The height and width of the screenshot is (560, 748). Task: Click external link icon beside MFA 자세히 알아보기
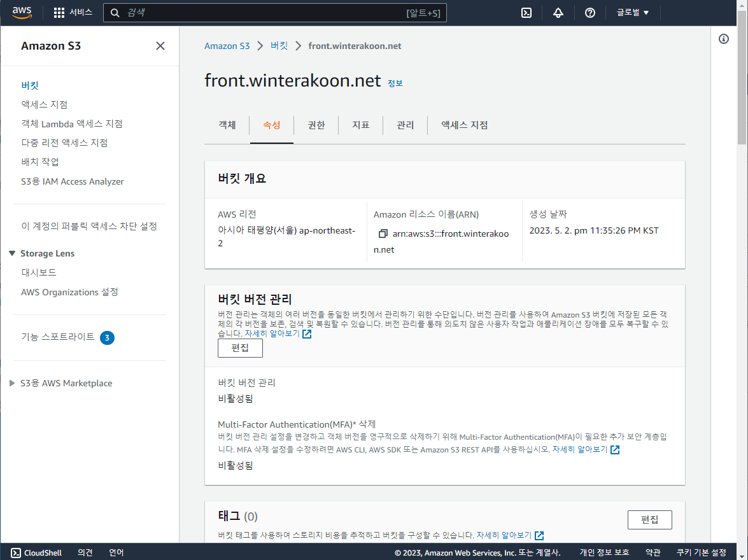point(615,450)
